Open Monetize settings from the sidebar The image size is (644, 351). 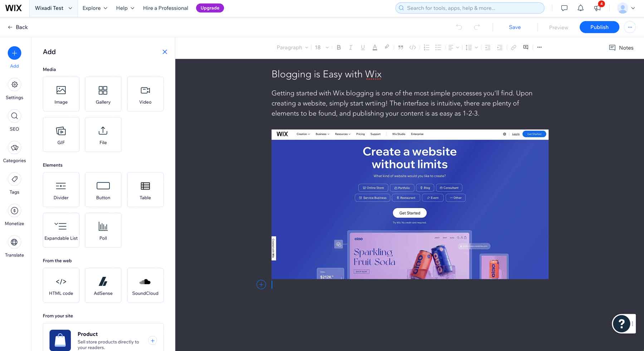point(14,215)
